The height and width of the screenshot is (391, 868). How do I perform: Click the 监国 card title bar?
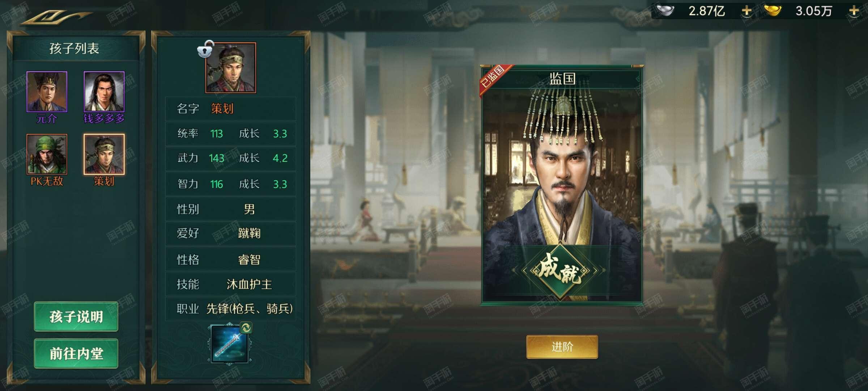562,78
